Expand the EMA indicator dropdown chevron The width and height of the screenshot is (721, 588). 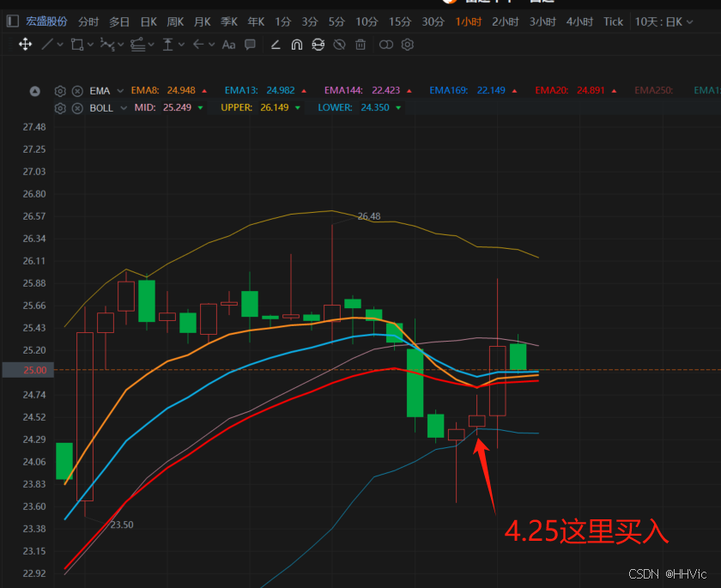click(120, 91)
